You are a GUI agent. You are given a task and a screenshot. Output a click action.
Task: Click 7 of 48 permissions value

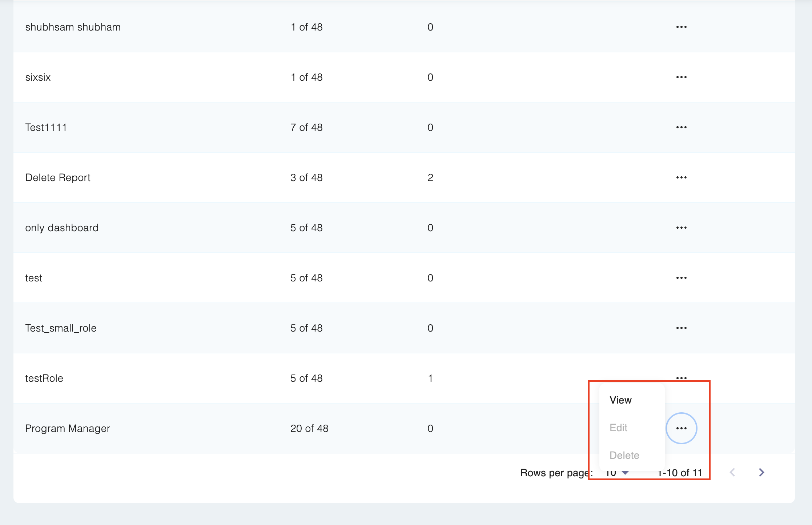coord(306,127)
